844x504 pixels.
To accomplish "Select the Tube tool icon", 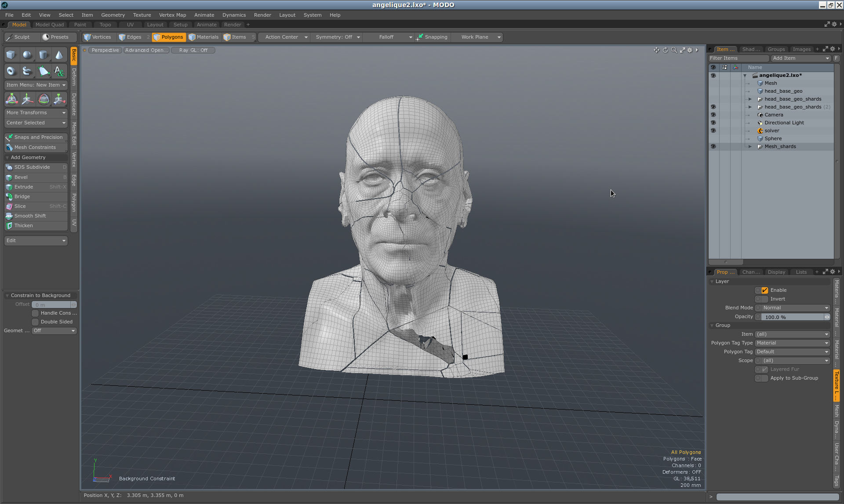I will pos(27,71).
